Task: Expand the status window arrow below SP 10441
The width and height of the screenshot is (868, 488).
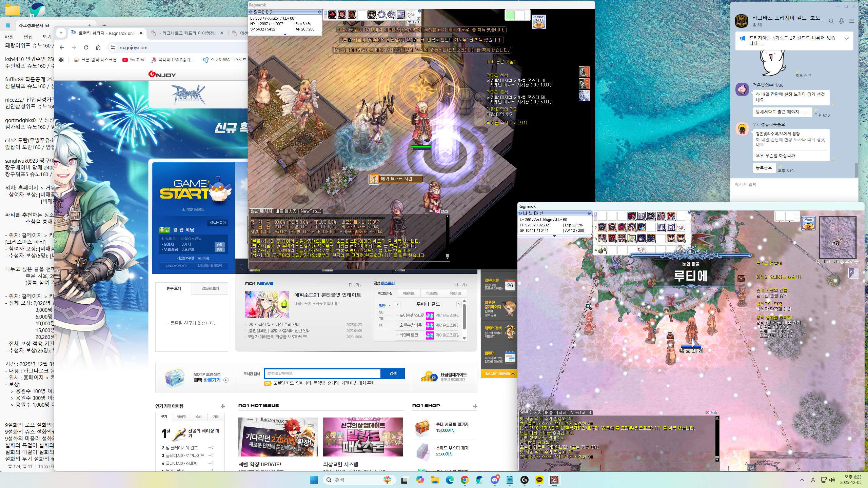Action: [554, 236]
